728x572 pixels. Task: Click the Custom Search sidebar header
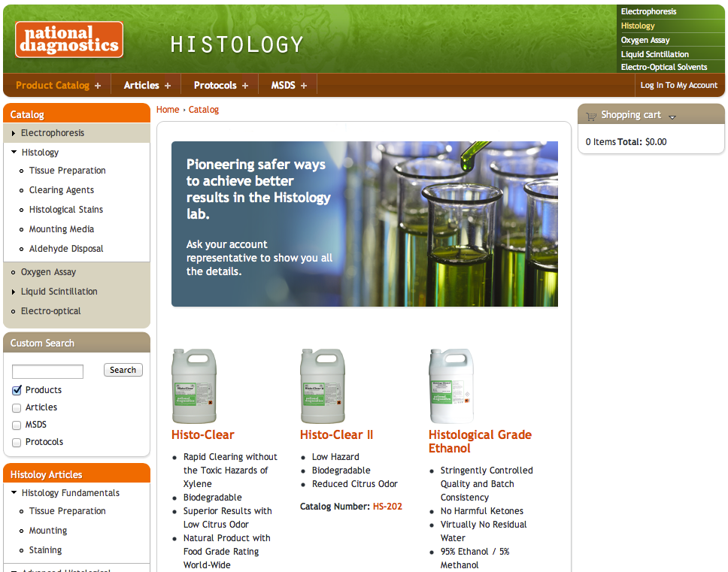[x=77, y=342]
